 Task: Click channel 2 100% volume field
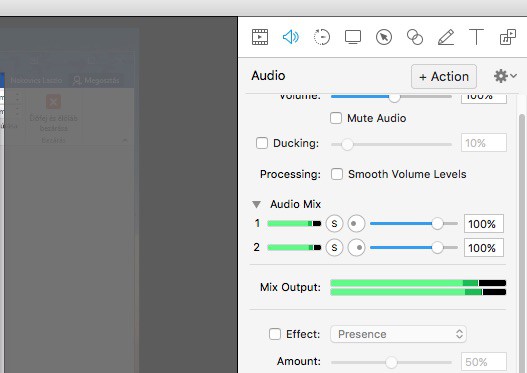(484, 248)
